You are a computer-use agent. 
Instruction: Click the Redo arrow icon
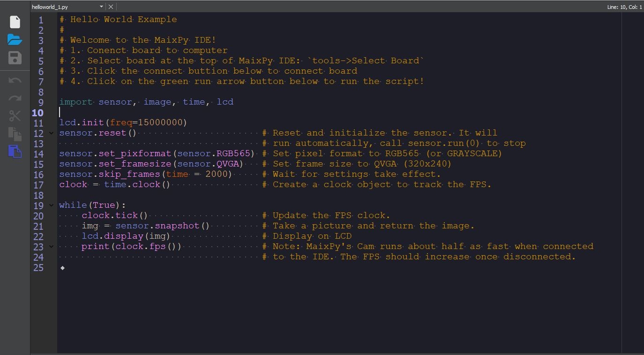click(15, 98)
